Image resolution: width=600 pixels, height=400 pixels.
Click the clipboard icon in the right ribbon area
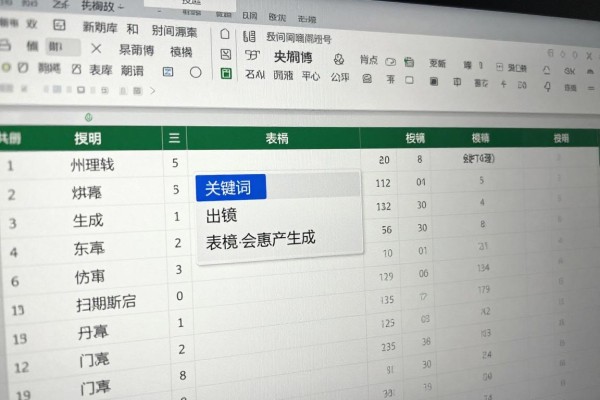(409, 62)
